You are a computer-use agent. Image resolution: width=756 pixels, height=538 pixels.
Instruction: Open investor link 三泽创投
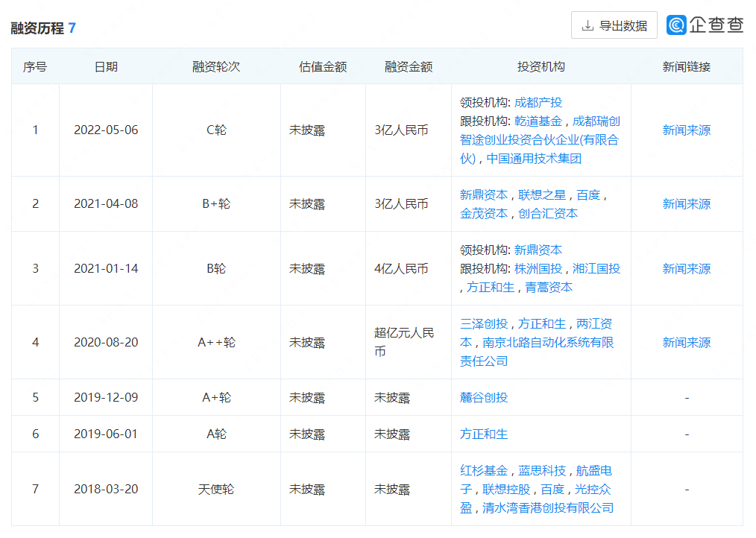[484, 323]
